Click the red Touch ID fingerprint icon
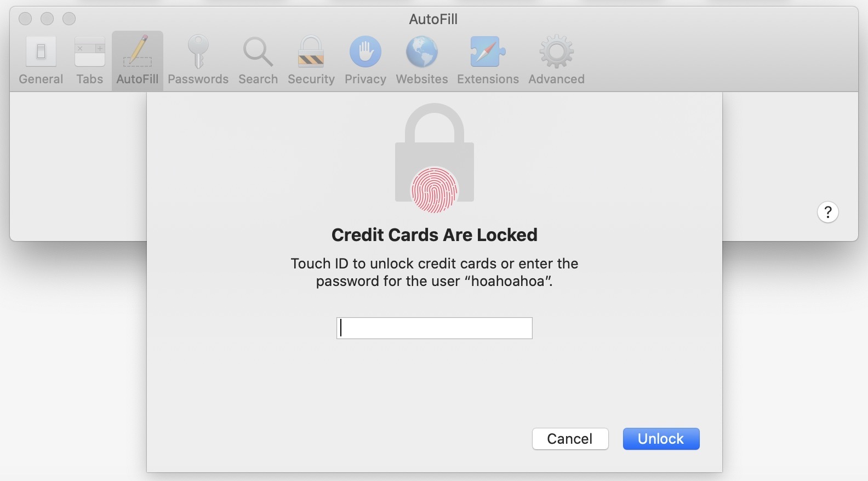Viewport: 868px width, 481px height. (435, 190)
